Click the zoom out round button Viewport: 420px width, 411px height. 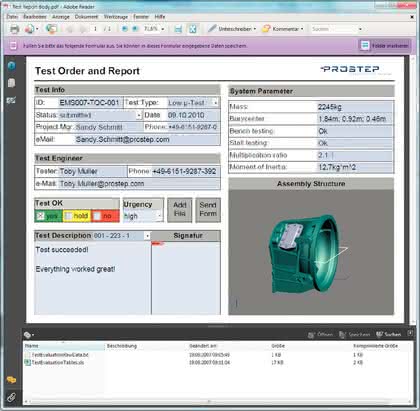point(125,29)
